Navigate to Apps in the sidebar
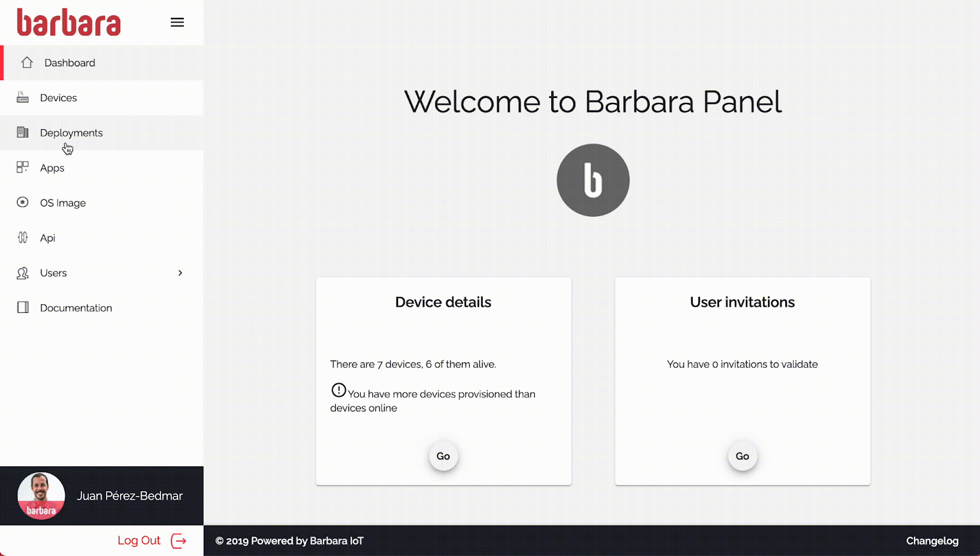 [102, 168]
